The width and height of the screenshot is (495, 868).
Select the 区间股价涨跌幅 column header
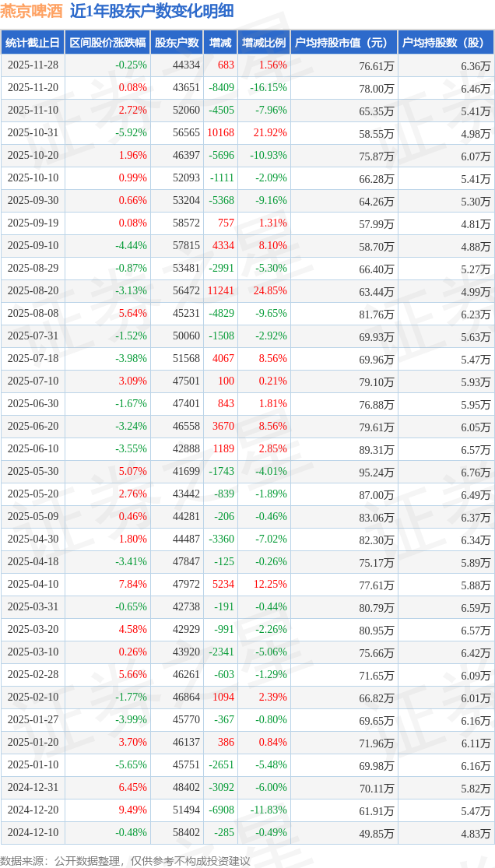(x=107, y=43)
